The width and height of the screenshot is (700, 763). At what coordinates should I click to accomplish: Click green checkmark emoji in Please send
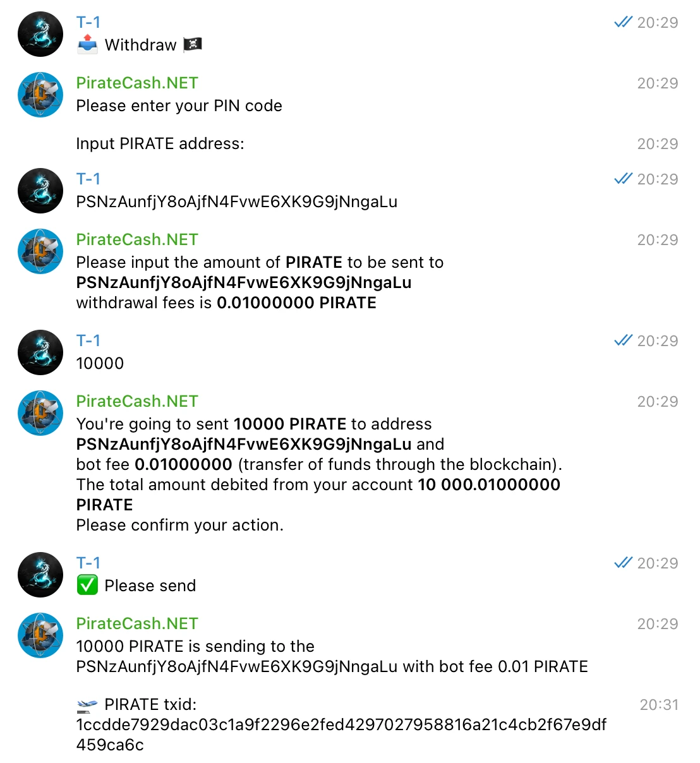click(x=87, y=586)
